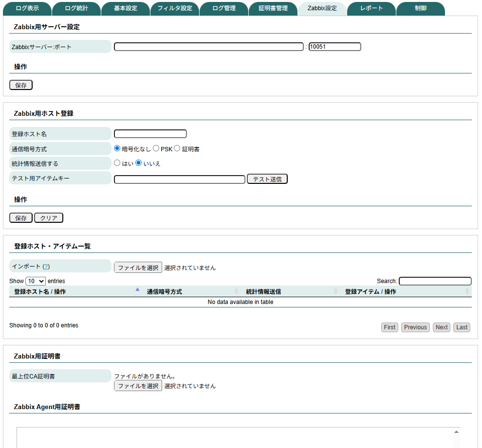
Task: Save the Zabbix server settings
Action: (20, 85)
